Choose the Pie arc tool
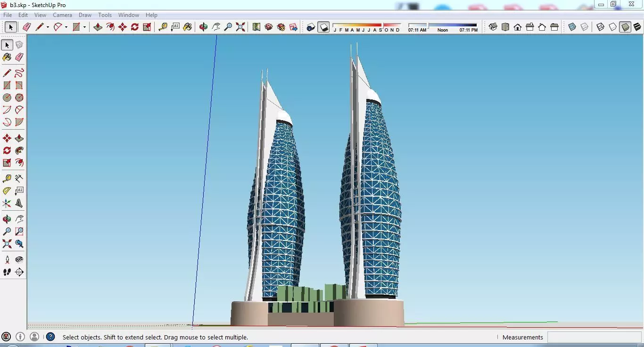The width and height of the screenshot is (644, 347). click(x=19, y=122)
